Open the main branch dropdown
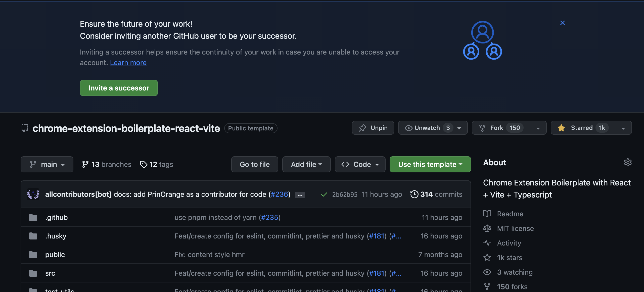644x292 pixels. [47, 164]
